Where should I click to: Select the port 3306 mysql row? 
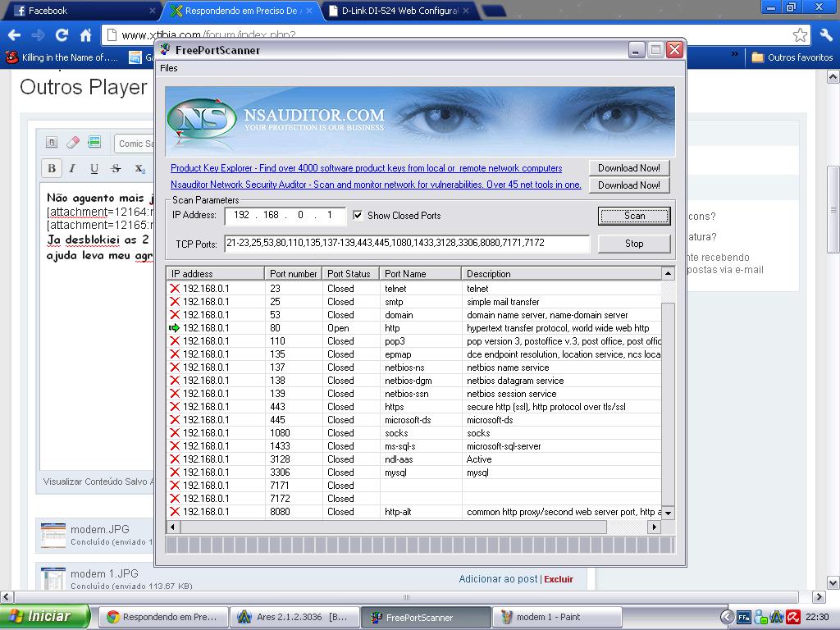coord(414,472)
